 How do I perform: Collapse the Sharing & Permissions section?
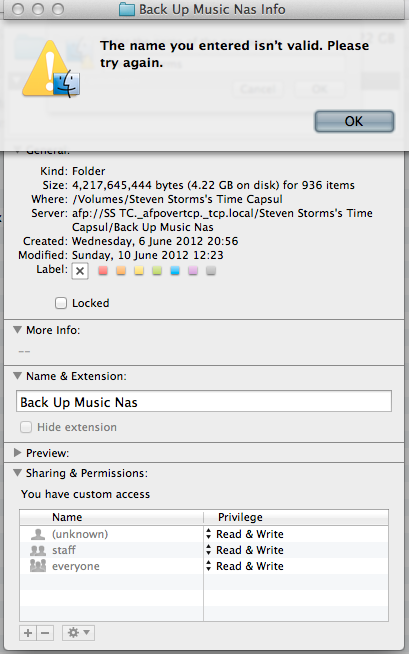(x=18, y=473)
